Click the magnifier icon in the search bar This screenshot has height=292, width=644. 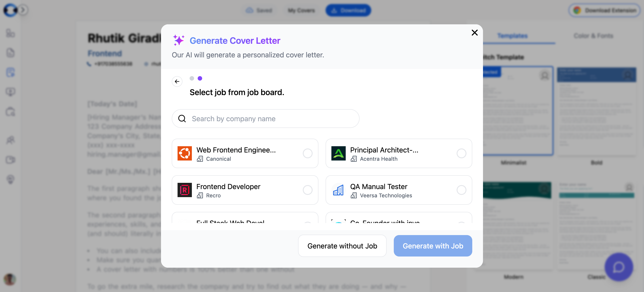coord(182,119)
